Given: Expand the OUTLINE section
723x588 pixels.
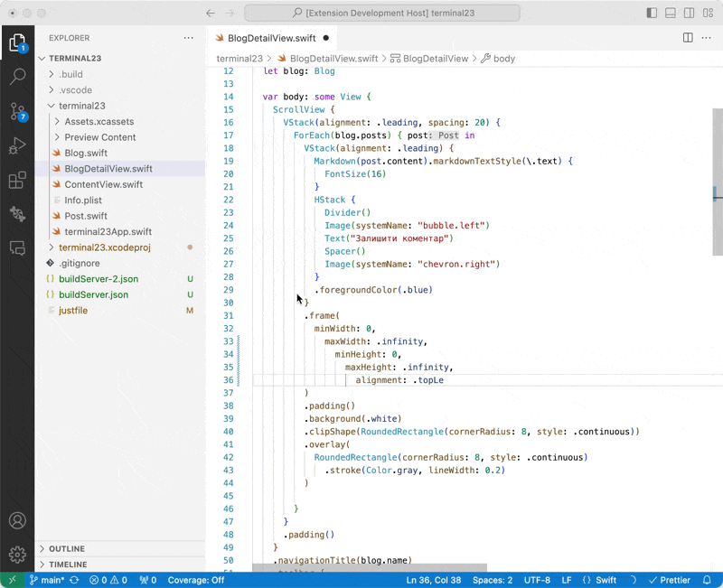Looking at the screenshot, I should point(67,548).
